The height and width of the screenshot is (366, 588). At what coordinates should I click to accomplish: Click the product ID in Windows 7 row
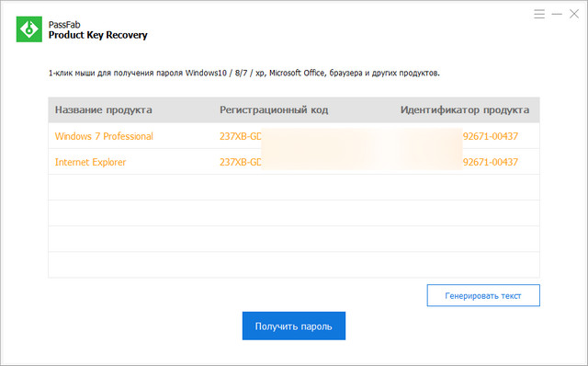click(x=491, y=136)
